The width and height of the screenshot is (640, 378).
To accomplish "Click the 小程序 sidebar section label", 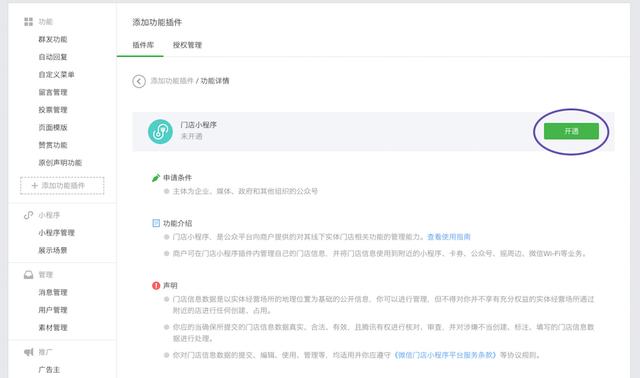I will tap(49, 215).
